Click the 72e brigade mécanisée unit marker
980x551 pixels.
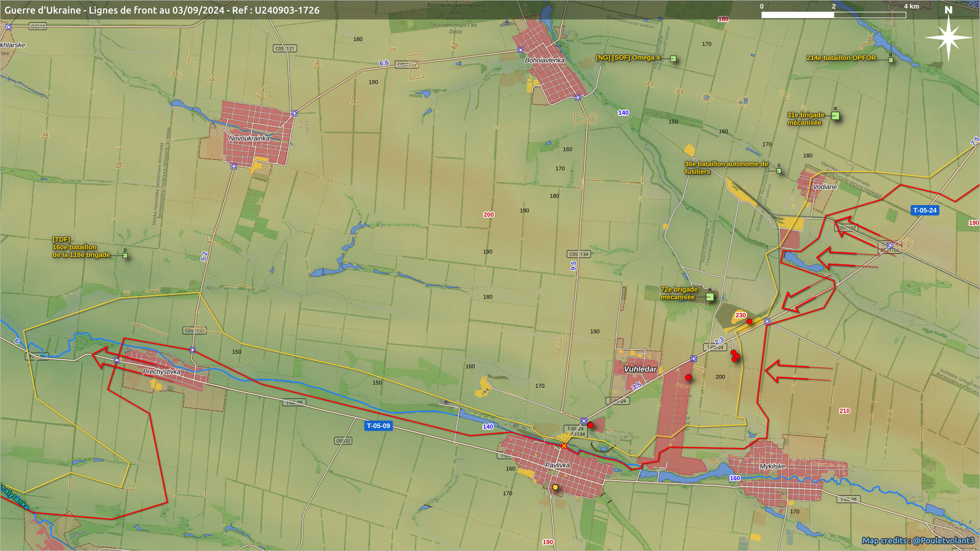[709, 297]
